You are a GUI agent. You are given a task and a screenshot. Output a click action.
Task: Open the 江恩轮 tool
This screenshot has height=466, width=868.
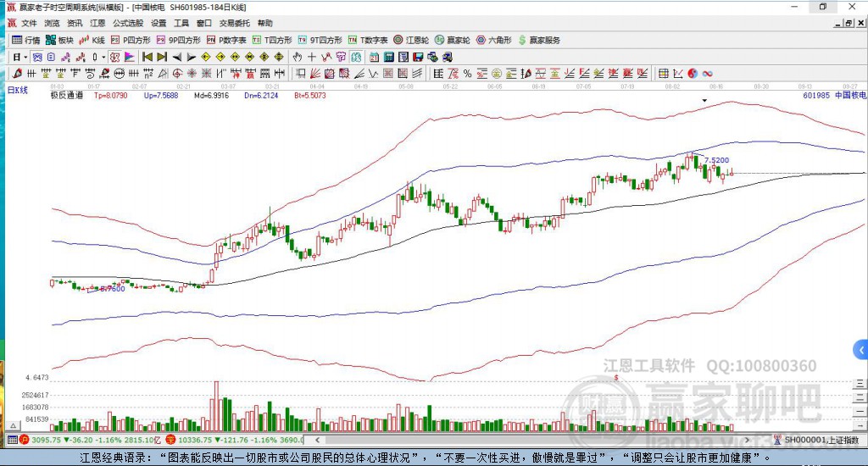tap(411, 40)
